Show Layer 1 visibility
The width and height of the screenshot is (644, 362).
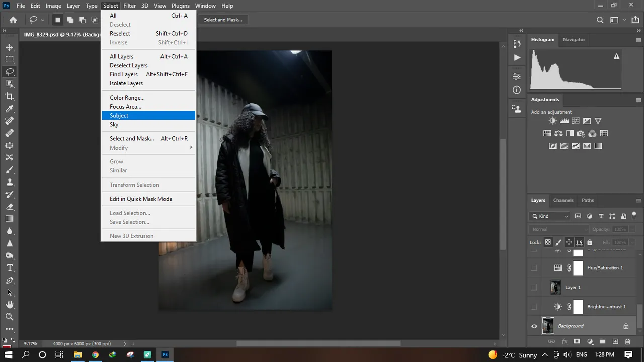tap(534, 287)
